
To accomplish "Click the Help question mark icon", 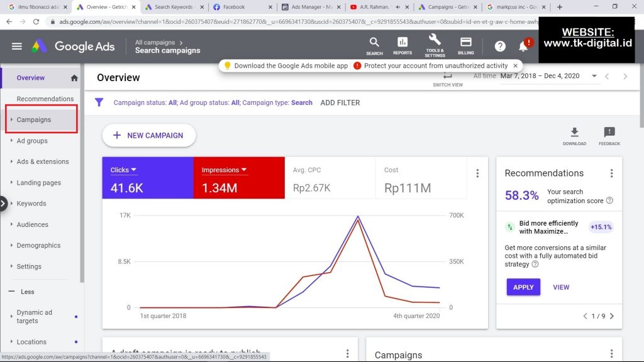I will coord(500,47).
